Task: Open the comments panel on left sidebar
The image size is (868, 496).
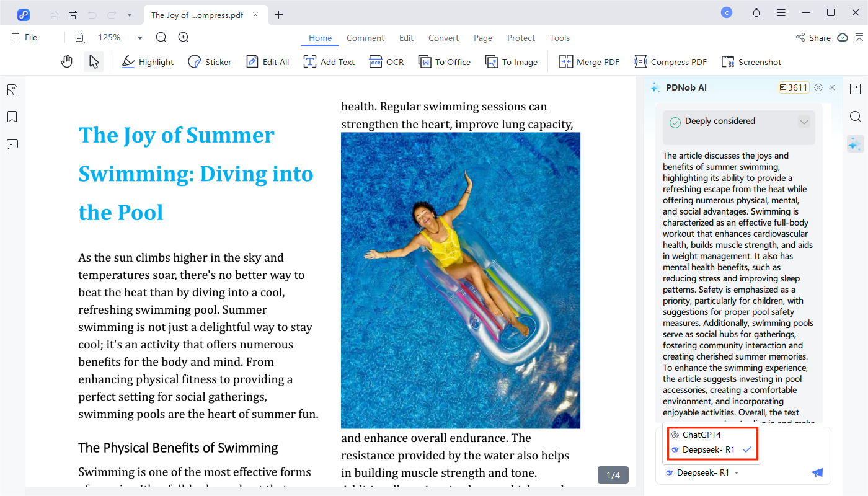Action: pyautogui.click(x=12, y=144)
